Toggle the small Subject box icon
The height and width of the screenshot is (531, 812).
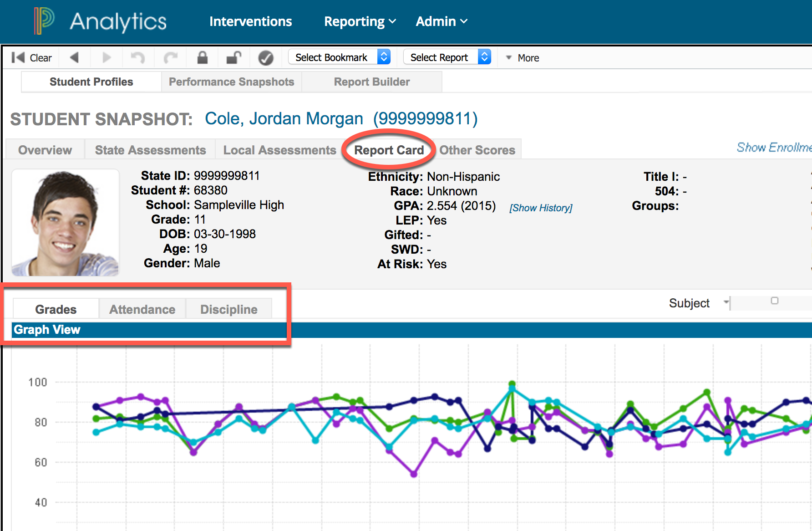[775, 301]
